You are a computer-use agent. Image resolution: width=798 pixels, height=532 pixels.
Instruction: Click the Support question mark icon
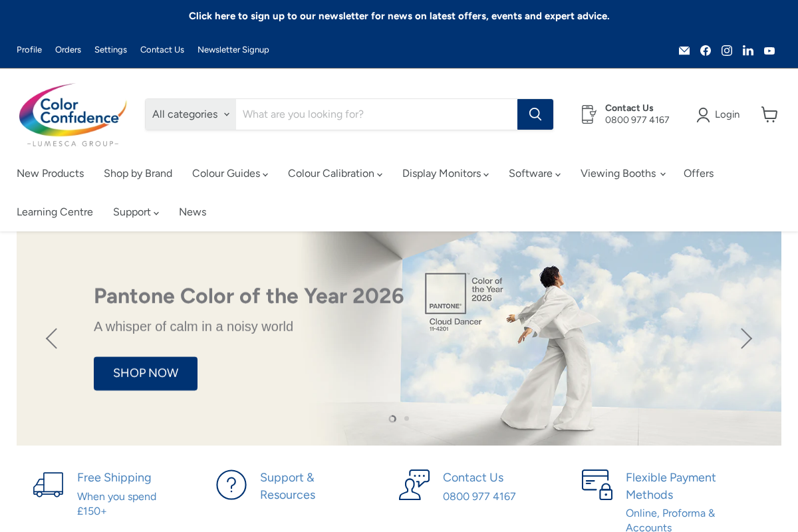point(231,485)
